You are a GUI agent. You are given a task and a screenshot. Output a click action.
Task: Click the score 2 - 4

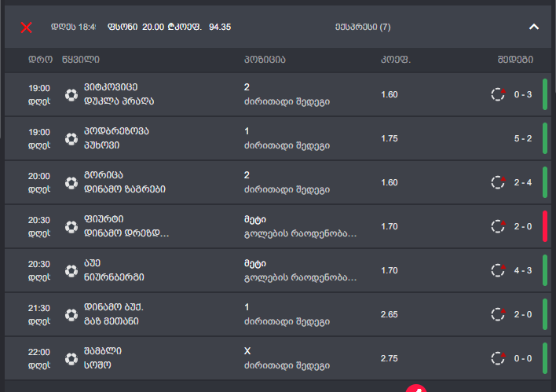click(523, 182)
